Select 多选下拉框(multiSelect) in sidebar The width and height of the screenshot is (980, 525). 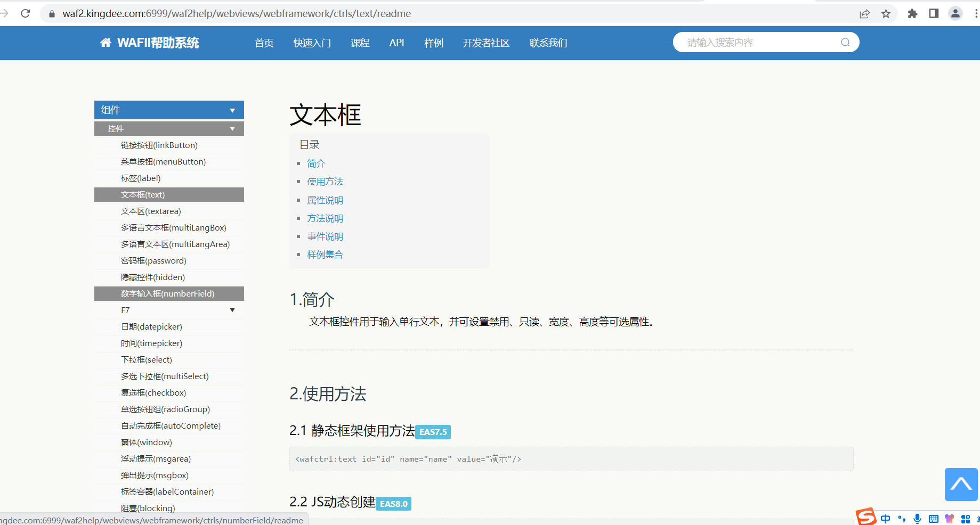(169, 376)
